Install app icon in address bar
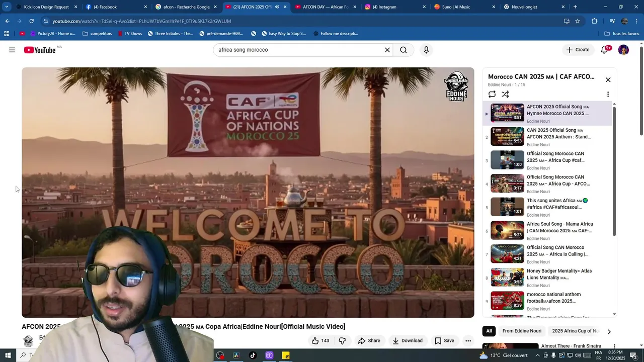The width and height of the screenshot is (644, 362). click(x=567, y=21)
